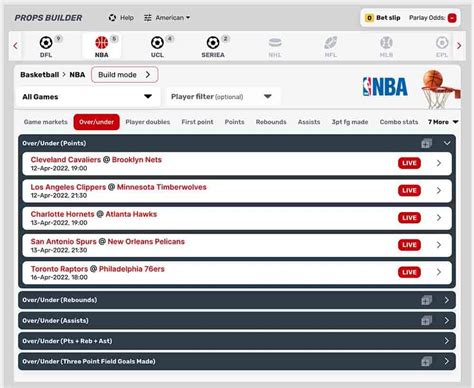
Task: Click the Parlay Odds label
Action: [x=427, y=18]
